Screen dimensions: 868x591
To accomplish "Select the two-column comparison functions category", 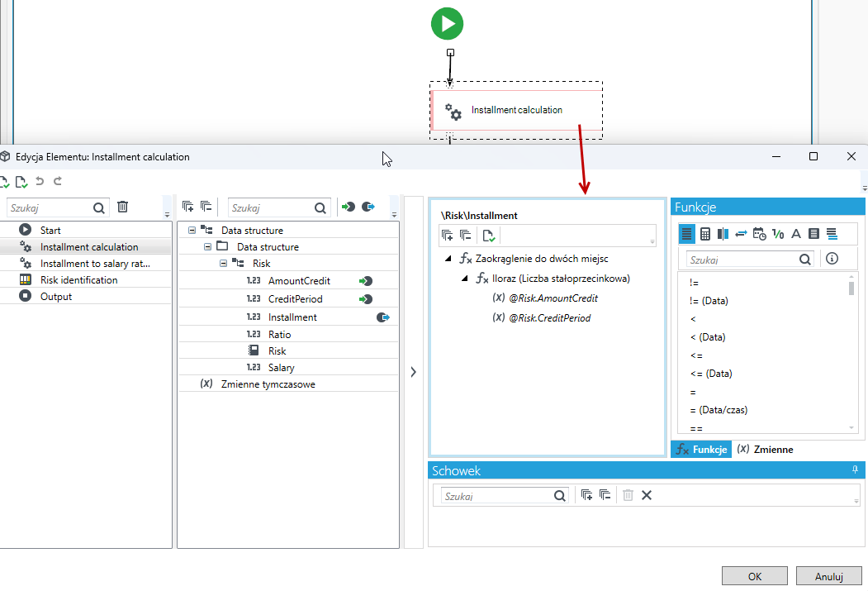I will (723, 234).
